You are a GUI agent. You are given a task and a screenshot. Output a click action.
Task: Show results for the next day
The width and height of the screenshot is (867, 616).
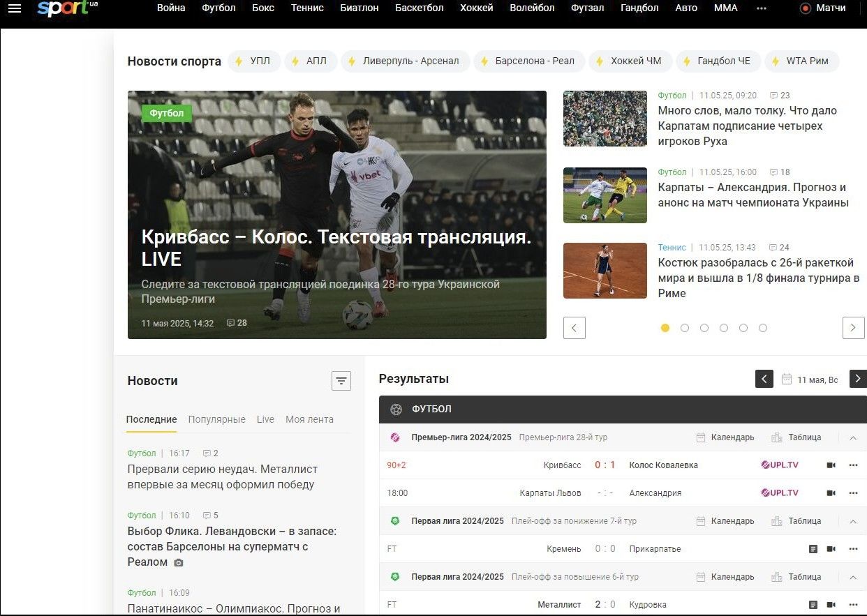tap(858, 380)
